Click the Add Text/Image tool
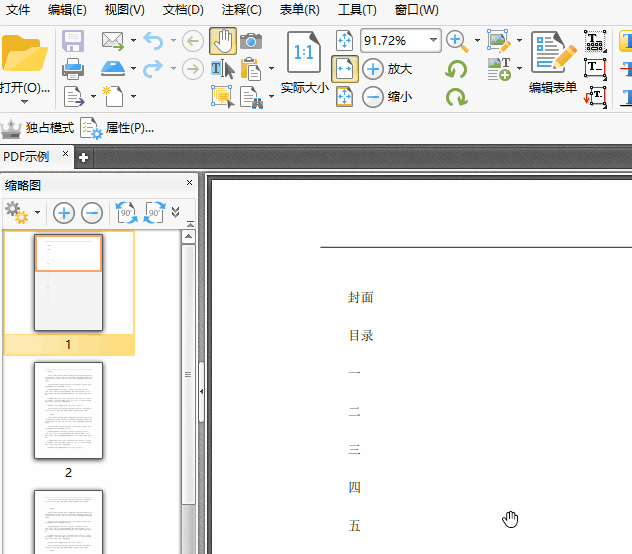Image resolution: width=632 pixels, height=554 pixels. [499, 69]
